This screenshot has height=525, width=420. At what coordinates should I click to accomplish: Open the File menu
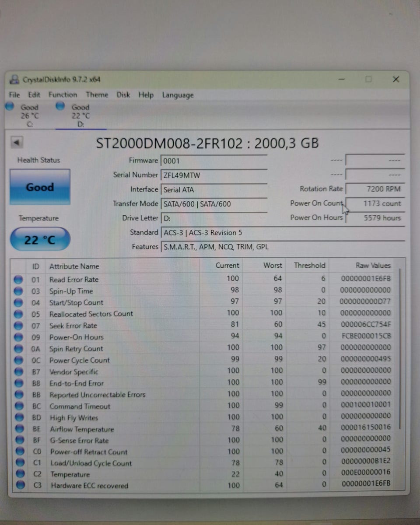pos(14,95)
